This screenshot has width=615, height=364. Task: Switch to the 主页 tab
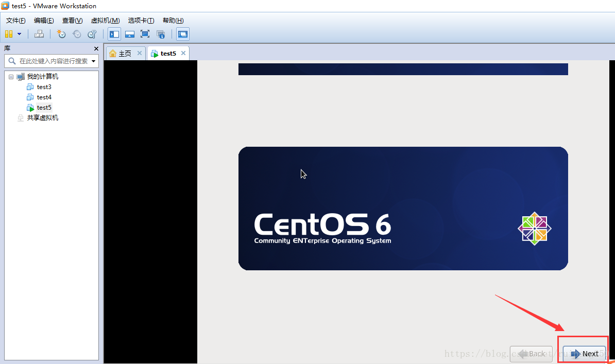click(x=125, y=54)
